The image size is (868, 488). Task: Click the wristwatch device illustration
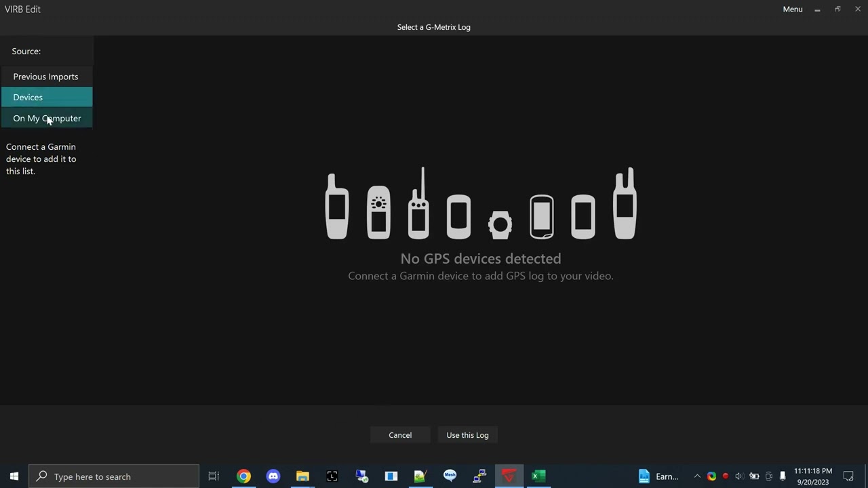(x=500, y=224)
